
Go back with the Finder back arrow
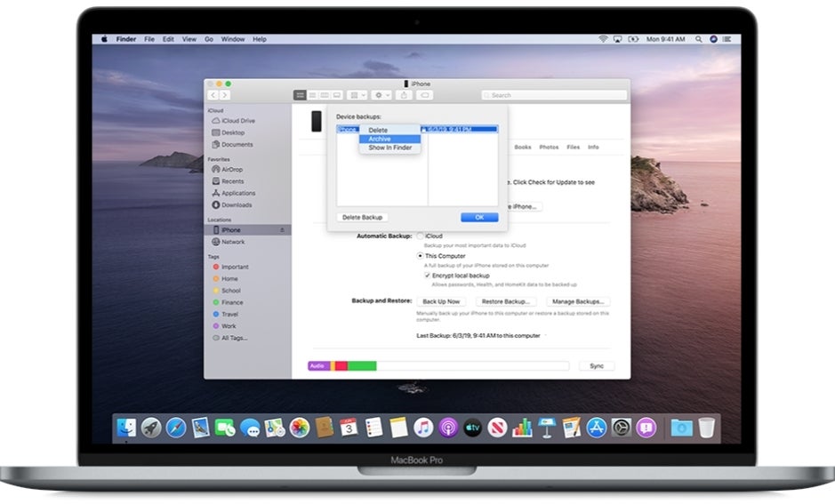point(213,95)
